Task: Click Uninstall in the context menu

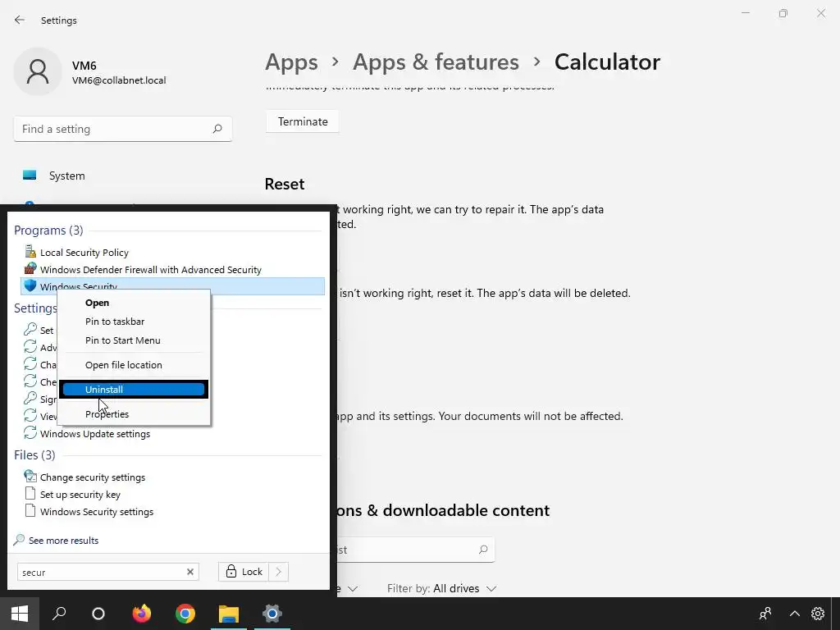Action: coord(134,390)
